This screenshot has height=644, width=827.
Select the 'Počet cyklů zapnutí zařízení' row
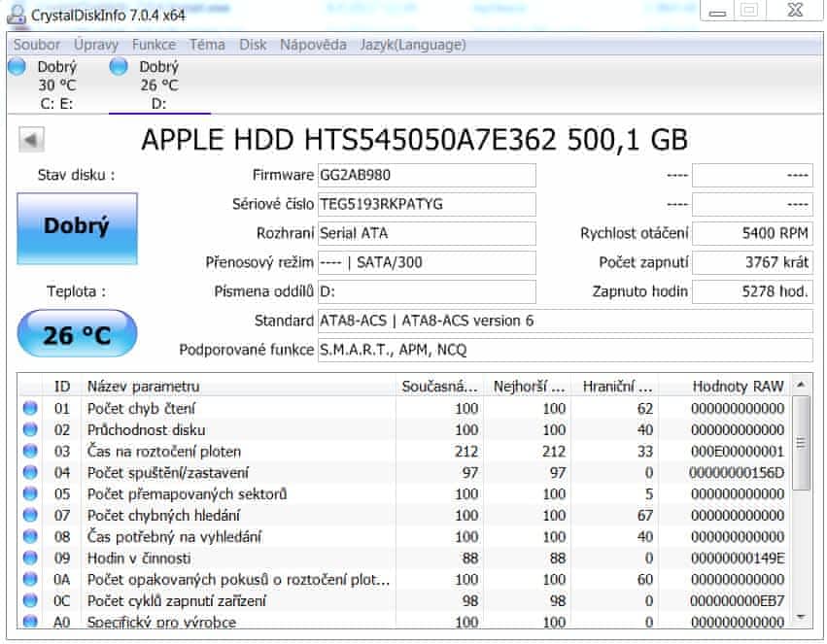point(404,600)
